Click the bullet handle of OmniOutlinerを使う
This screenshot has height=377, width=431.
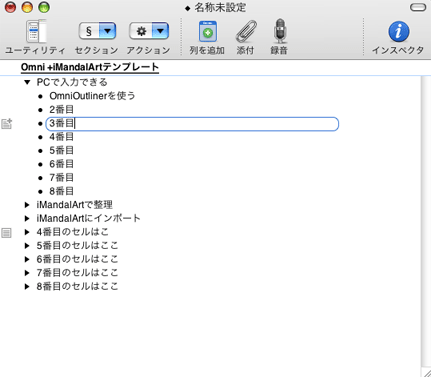(x=41, y=97)
